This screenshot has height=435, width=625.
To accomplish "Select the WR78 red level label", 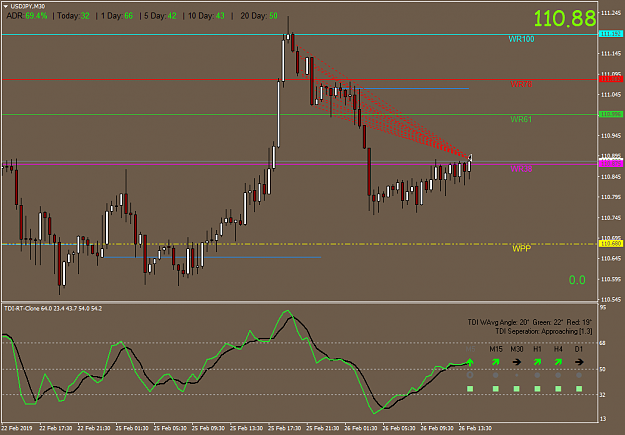I will pyautogui.click(x=521, y=84).
